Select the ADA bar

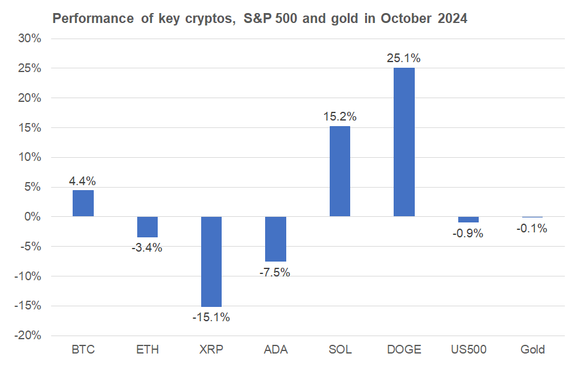tap(276, 239)
